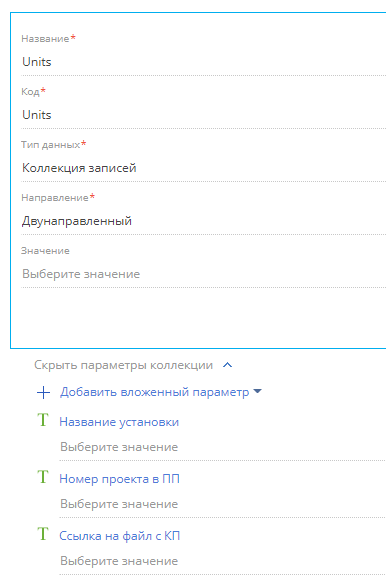Open the Номер проекта в ПП parameter link
386x579 pixels.
pyautogui.click(x=119, y=479)
